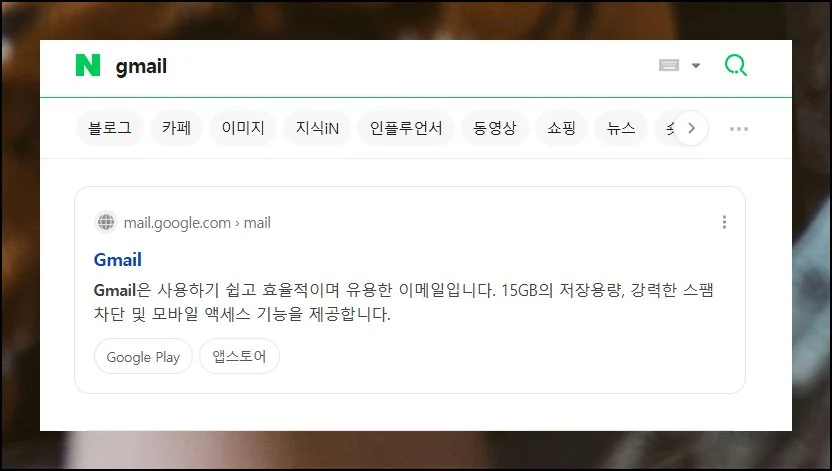Image resolution: width=832 pixels, height=471 pixels.
Task: Click the green search magnifier icon
Action: click(736, 66)
